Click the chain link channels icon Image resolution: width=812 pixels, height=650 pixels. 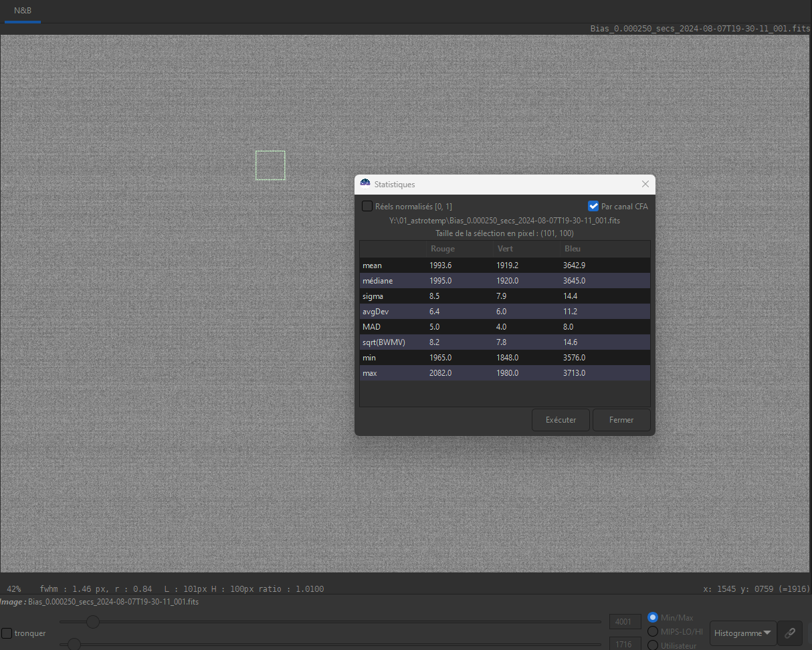click(x=790, y=633)
